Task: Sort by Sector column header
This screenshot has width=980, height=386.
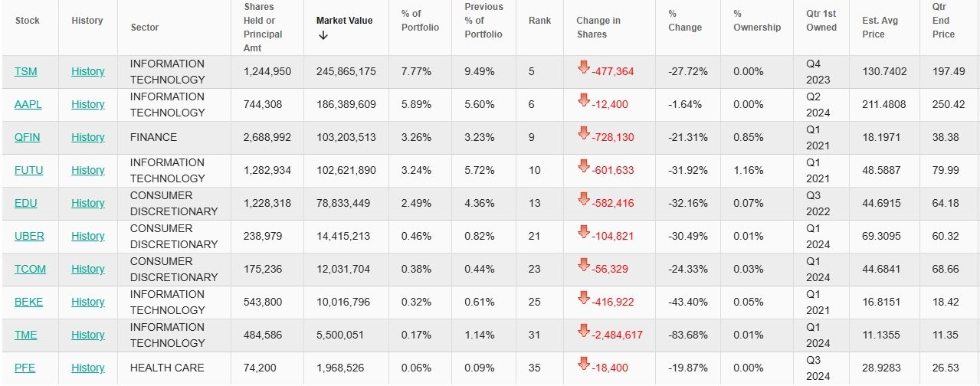Action: point(145,28)
